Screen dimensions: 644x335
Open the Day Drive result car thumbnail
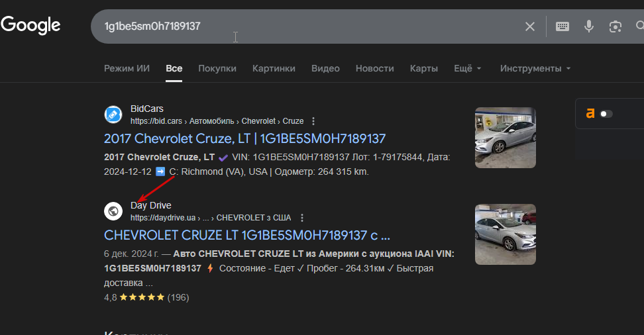tap(505, 234)
